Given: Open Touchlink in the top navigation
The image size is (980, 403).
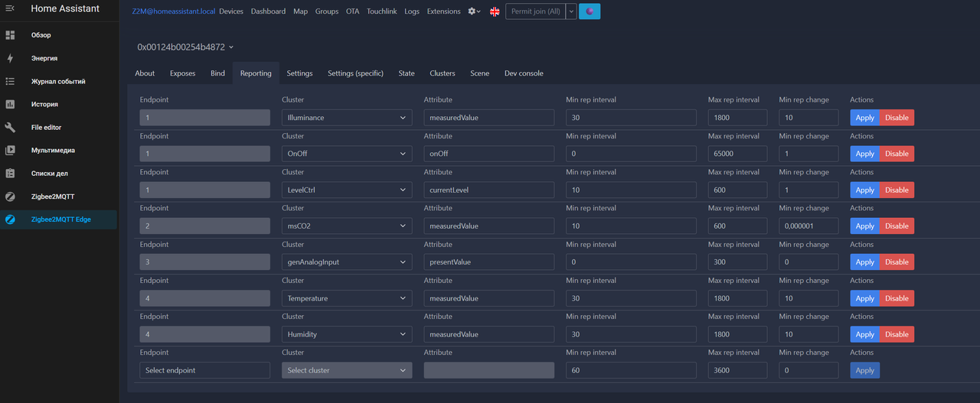Looking at the screenshot, I should pyautogui.click(x=381, y=11).
